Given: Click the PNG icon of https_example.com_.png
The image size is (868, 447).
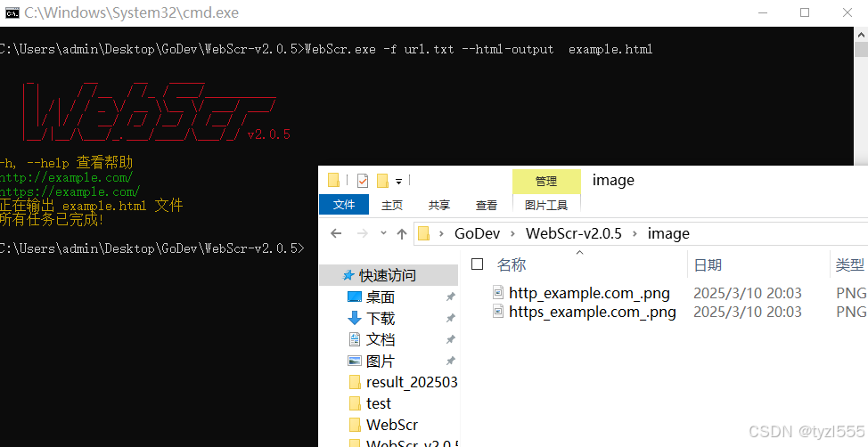Looking at the screenshot, I should coord(499,312).
